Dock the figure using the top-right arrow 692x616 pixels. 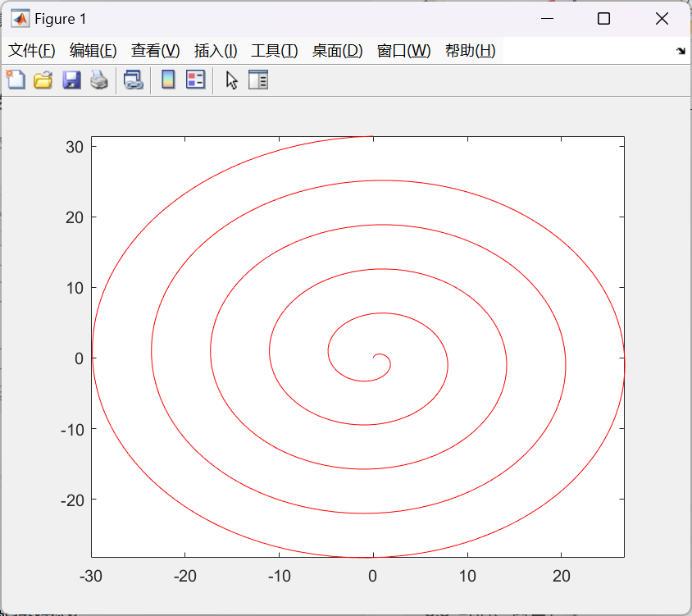(680, 51)
